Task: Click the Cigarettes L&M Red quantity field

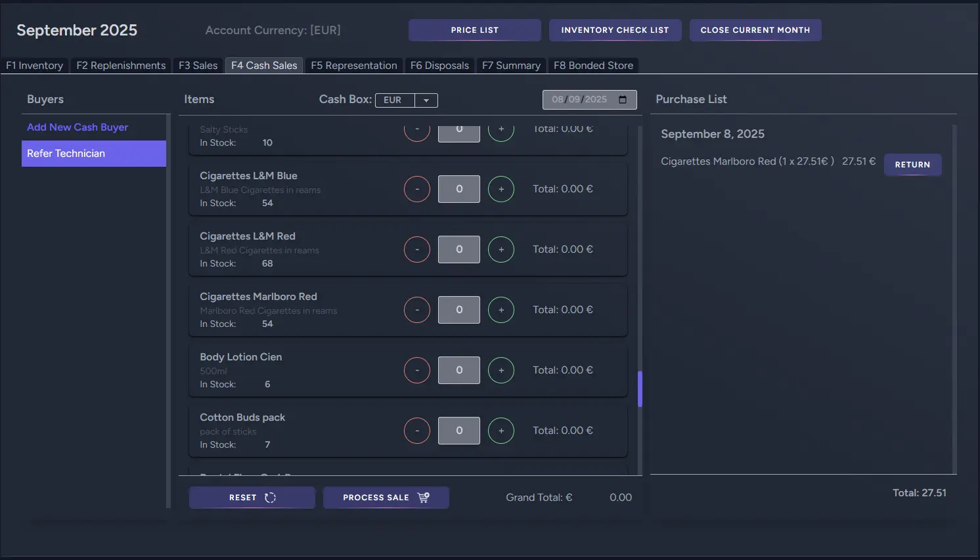Action: tap(459, 249)
